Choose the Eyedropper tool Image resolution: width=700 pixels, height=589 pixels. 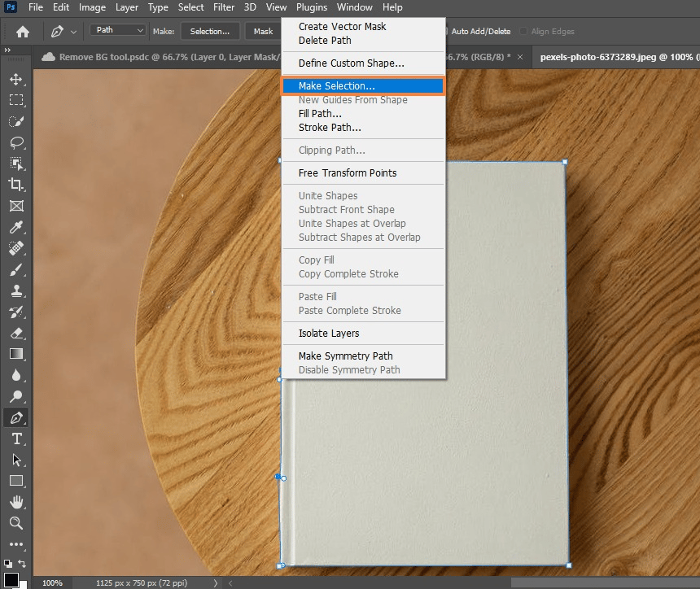click(x=15, y=227)
